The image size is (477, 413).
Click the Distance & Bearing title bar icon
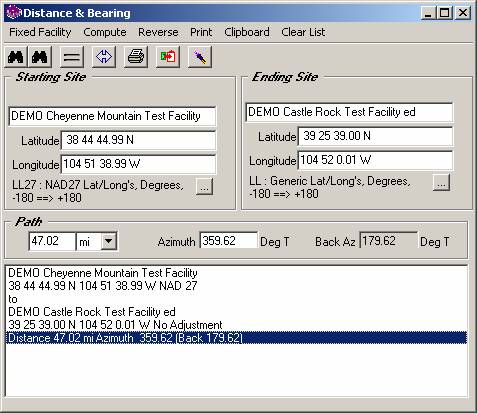pyautogui.click(x=14, y=13)
